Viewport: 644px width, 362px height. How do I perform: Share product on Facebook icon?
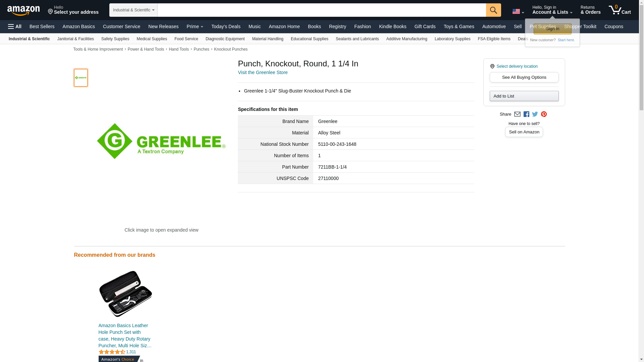526,114
